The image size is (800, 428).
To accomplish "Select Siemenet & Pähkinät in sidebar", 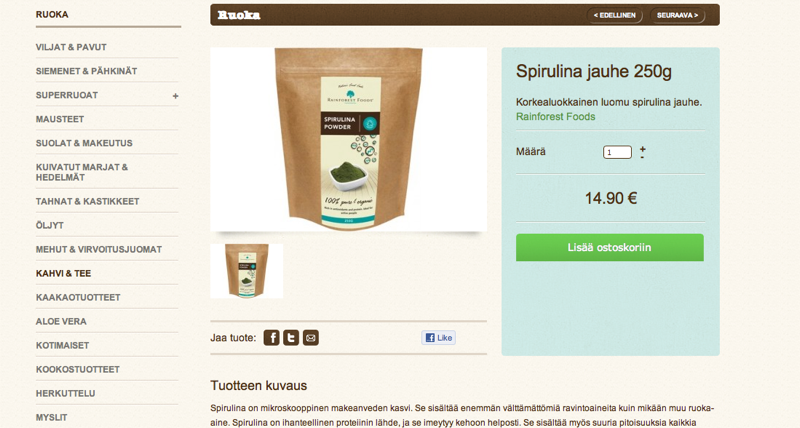I will (x=86, y=71).
